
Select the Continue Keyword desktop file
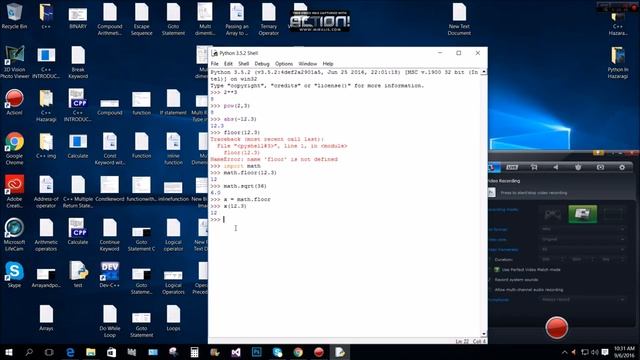point(110,235)
